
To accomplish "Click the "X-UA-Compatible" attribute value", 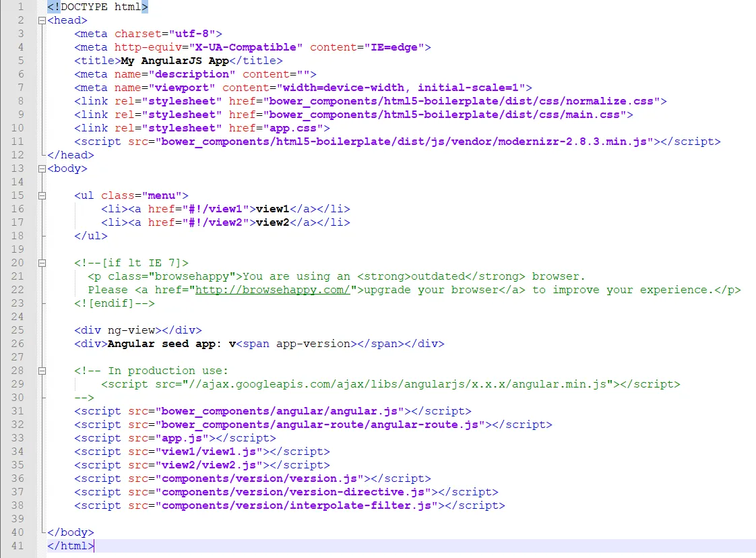I will coord(246,47).
